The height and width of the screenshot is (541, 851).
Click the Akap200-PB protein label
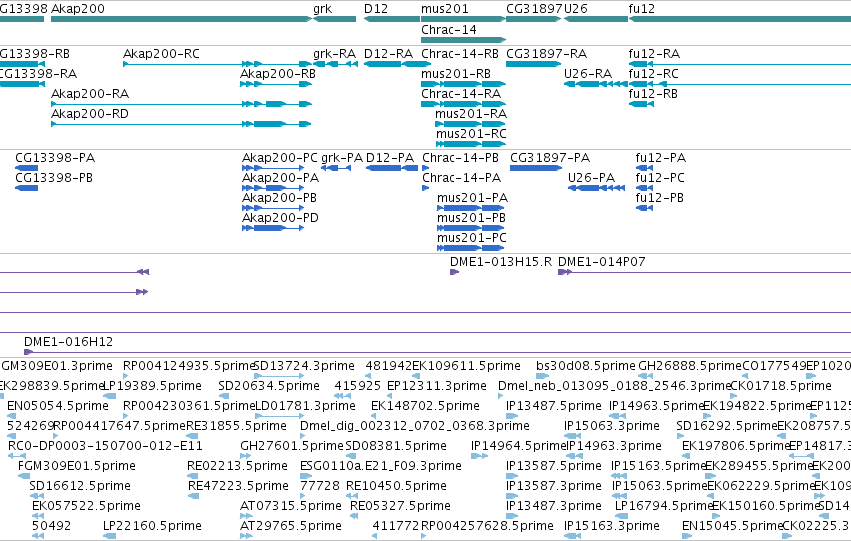pyautogui.click(x=280, y=198)
